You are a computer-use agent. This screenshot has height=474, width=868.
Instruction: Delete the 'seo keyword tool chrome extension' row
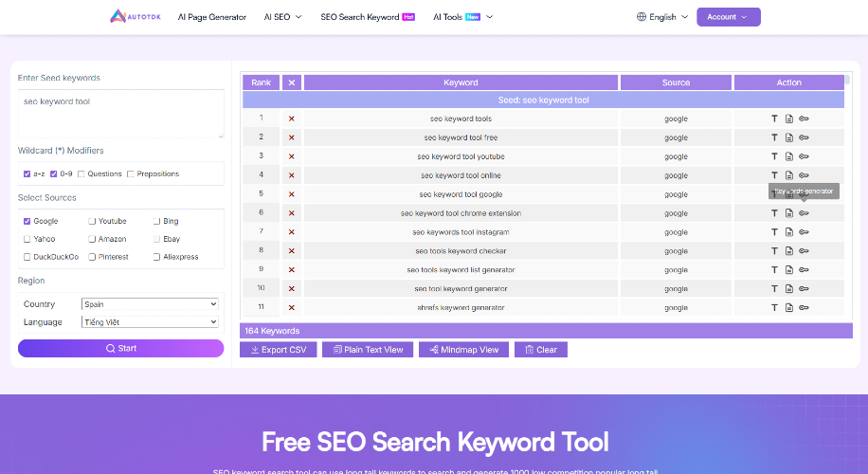[x=291, y=213]
